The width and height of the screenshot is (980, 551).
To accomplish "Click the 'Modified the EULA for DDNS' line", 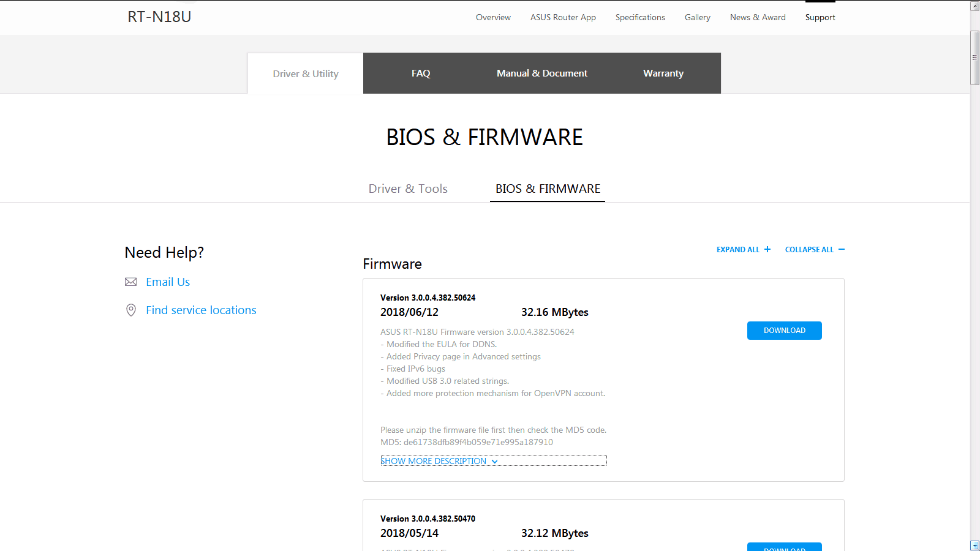I will 439,344.
